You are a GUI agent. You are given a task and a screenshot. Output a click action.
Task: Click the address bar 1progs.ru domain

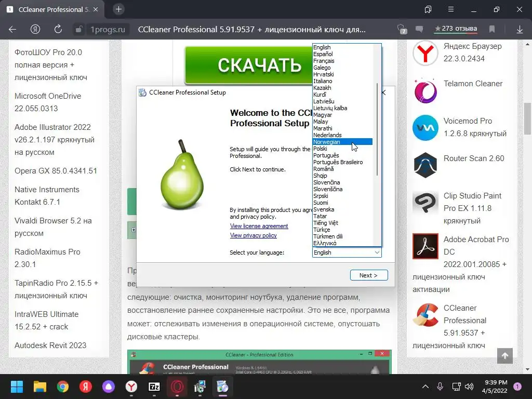pos(108,30)
